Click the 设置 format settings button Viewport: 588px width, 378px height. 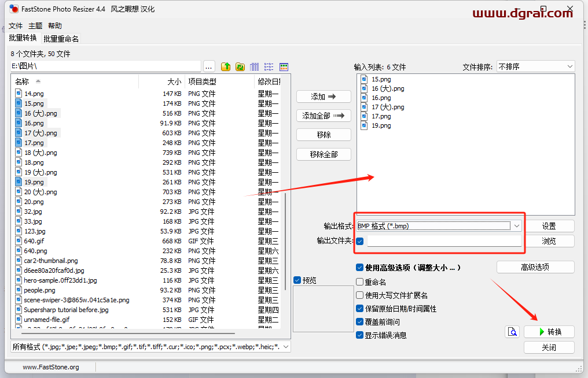[x=549, y=226]
